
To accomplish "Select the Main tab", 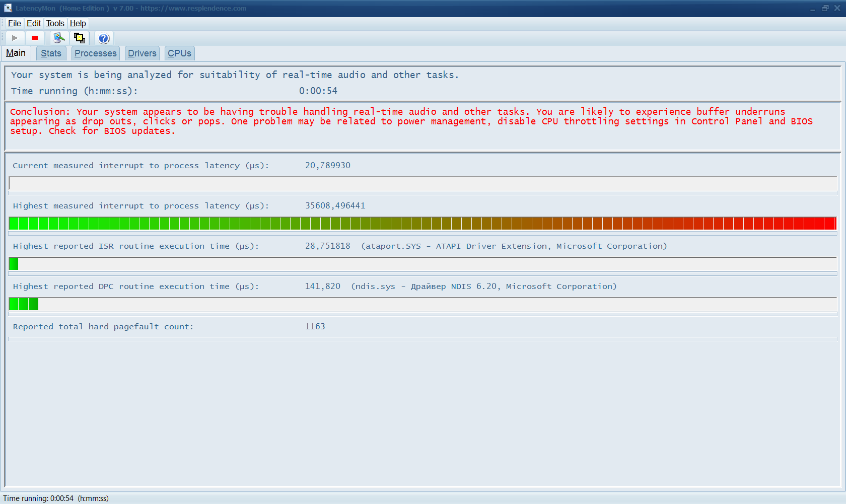I will coord(16,53).
